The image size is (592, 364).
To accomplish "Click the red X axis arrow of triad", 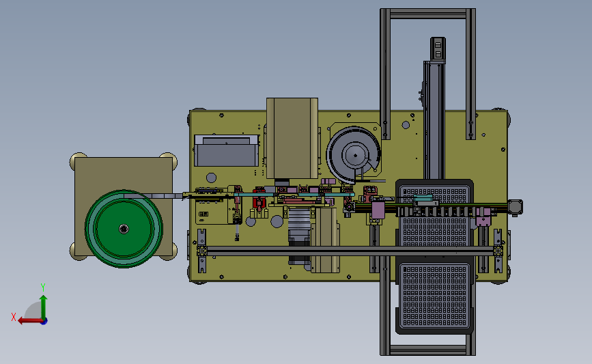I will (29, 321).
